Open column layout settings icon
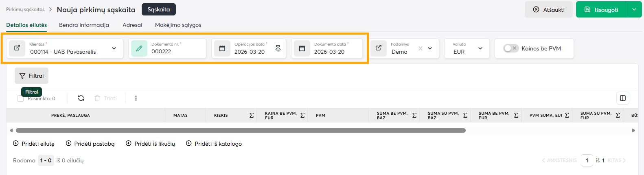Image resolution: width=644 pixels, height=175 pixels. coord(622,98)
